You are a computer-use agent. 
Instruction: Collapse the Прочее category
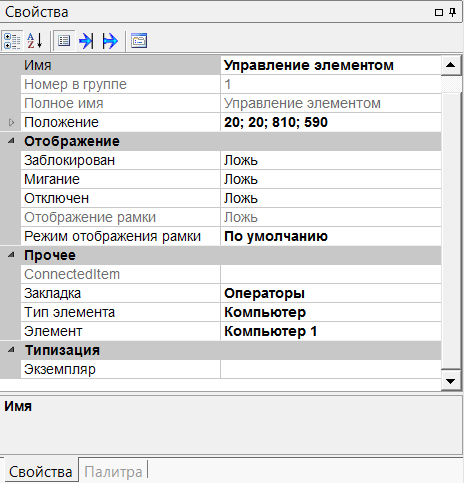tap(11, 255)
